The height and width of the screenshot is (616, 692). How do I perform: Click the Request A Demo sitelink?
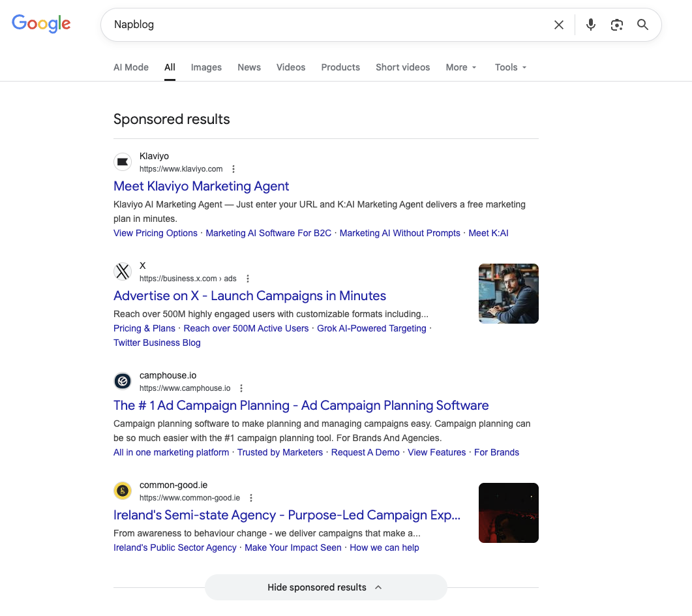pos(365,452)
